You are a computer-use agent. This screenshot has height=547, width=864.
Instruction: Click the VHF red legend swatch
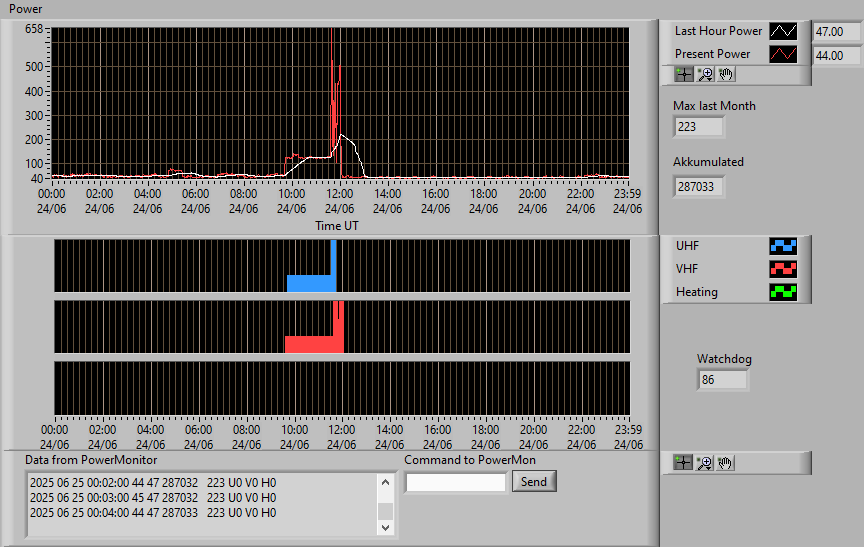(x=783, y=269)
